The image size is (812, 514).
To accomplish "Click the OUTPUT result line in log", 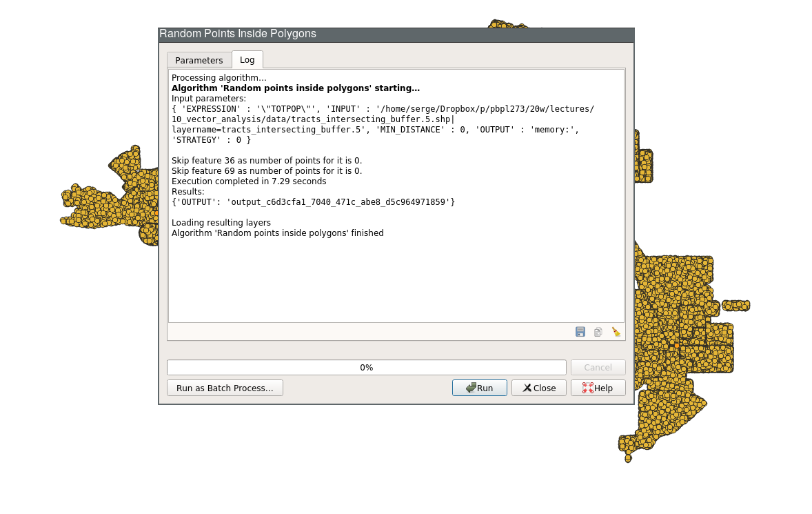I will [x=313, y=202].
